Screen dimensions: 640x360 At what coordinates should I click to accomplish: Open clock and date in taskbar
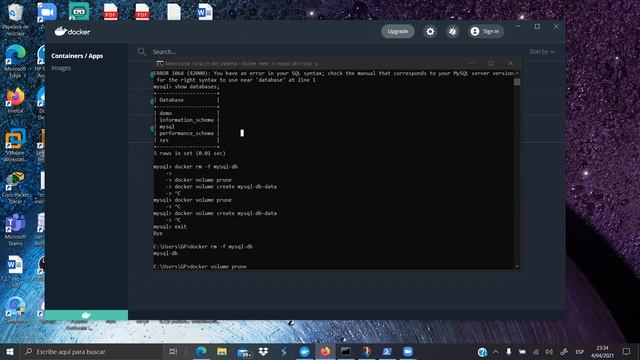coord(602,351)
